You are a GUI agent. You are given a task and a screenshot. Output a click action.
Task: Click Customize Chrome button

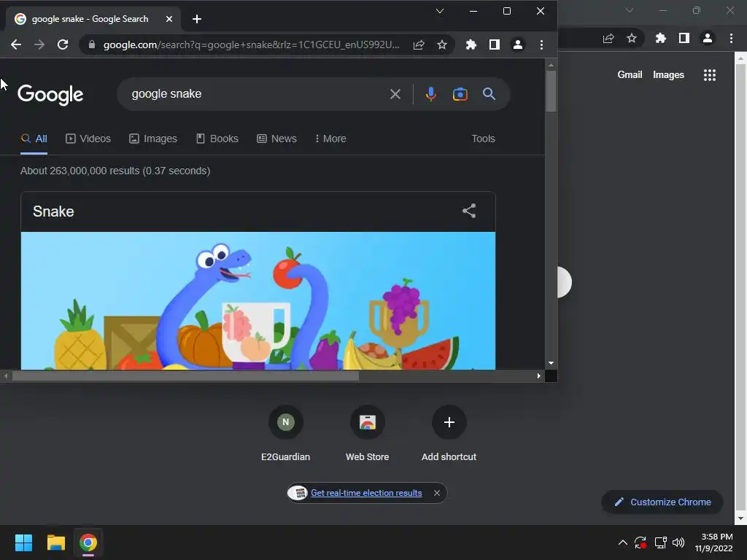point(662,502)
